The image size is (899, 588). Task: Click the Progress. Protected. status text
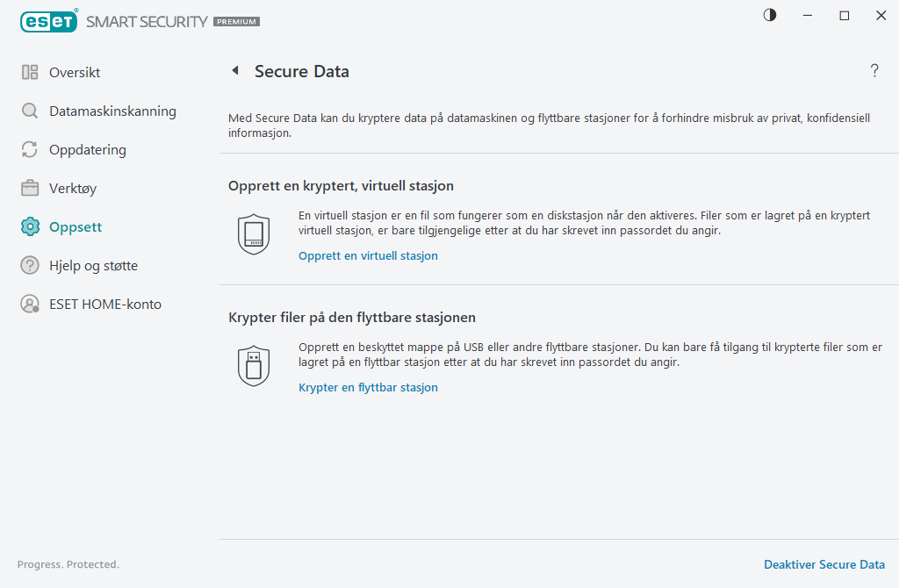coord(68,564)
